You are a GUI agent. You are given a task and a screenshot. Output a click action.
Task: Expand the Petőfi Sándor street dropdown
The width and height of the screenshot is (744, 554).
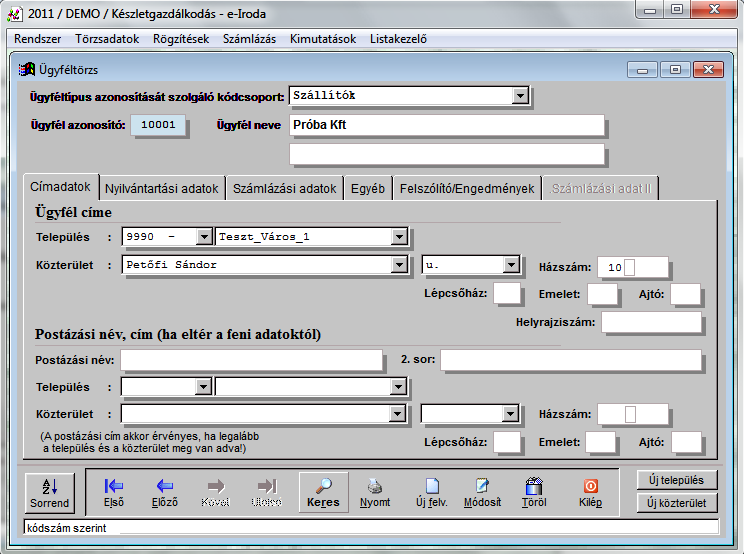point(399,265)
